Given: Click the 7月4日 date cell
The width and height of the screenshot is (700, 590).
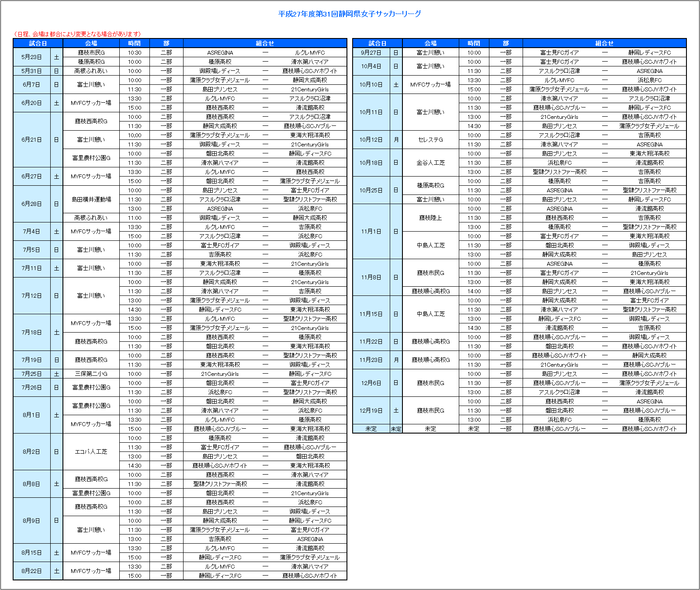Looking at the screenshot, I should 32,232.
